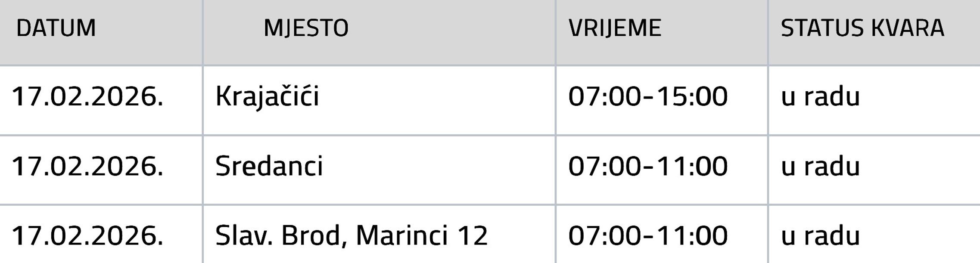Click the header divider between MJESTO and VRIJEME

(556, 32)
